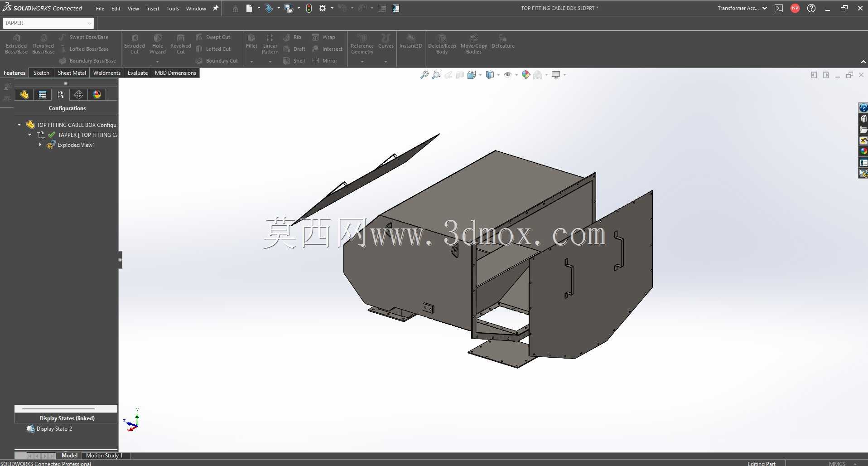Launch the Defeature tool
This screenshot has width=868, height=466.
503,41
